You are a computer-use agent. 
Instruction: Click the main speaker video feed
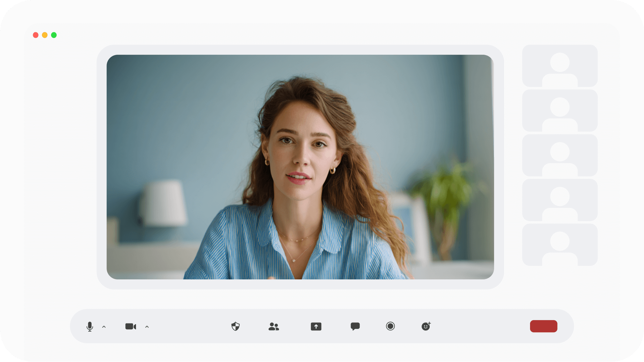[300, 167]
